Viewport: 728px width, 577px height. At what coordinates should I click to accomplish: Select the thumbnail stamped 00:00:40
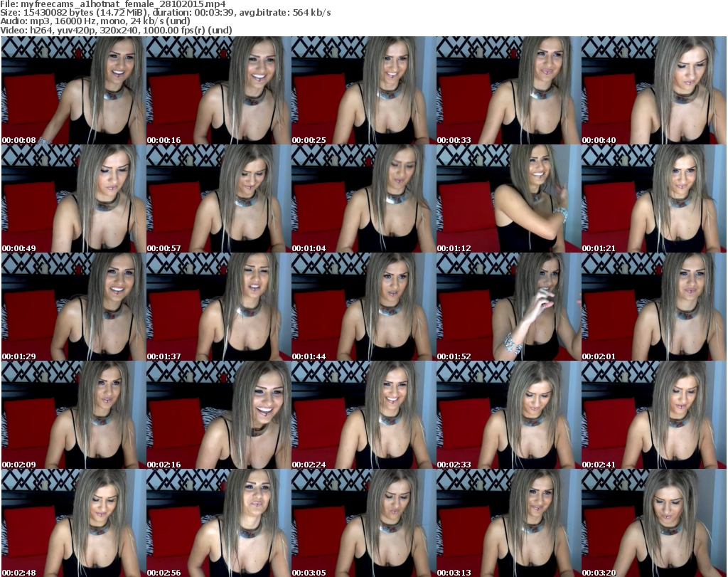pyautogui.click(x=654, y=90)
